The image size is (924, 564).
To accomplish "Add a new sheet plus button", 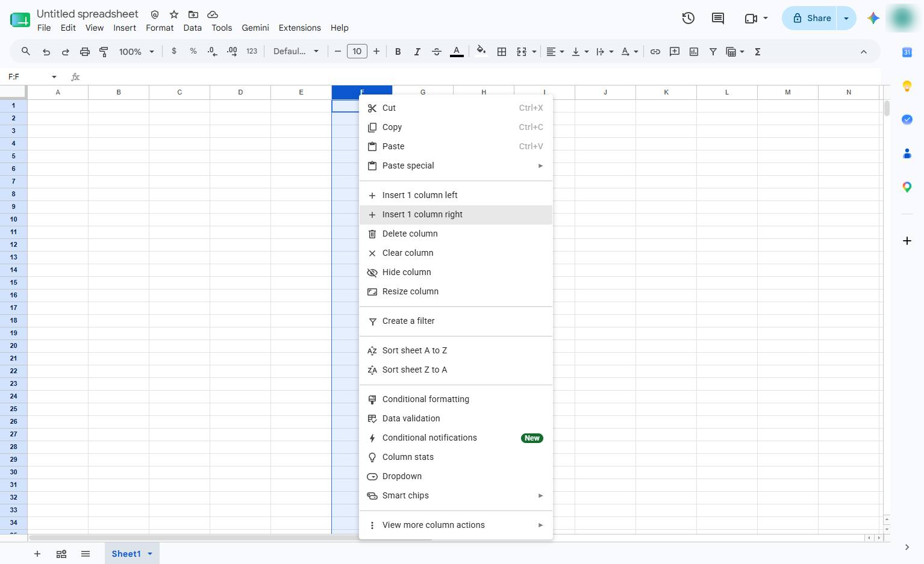I will (x=37, y=554).
